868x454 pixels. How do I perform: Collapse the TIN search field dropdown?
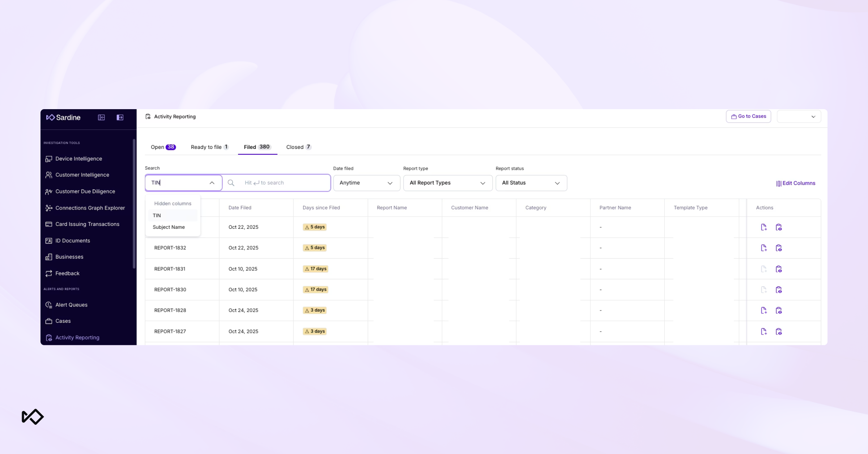tap(212, 183)
